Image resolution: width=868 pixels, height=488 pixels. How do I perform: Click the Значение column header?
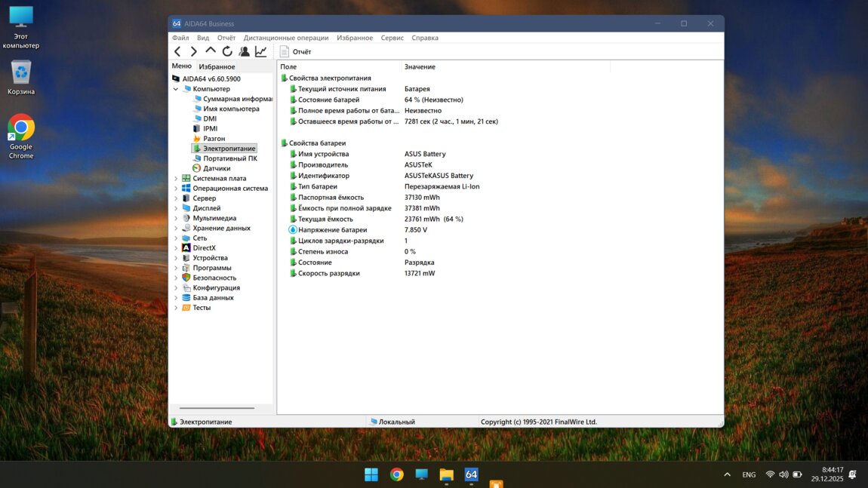pyautogui.click(x=420, y=66)
